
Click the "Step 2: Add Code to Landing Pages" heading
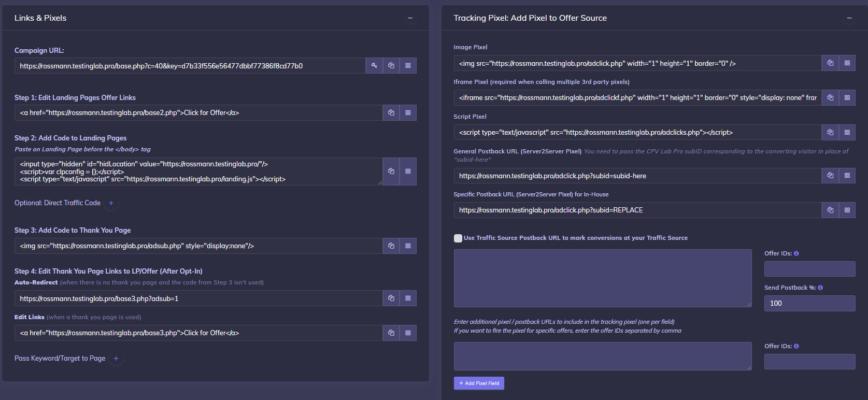pos(70,138)
